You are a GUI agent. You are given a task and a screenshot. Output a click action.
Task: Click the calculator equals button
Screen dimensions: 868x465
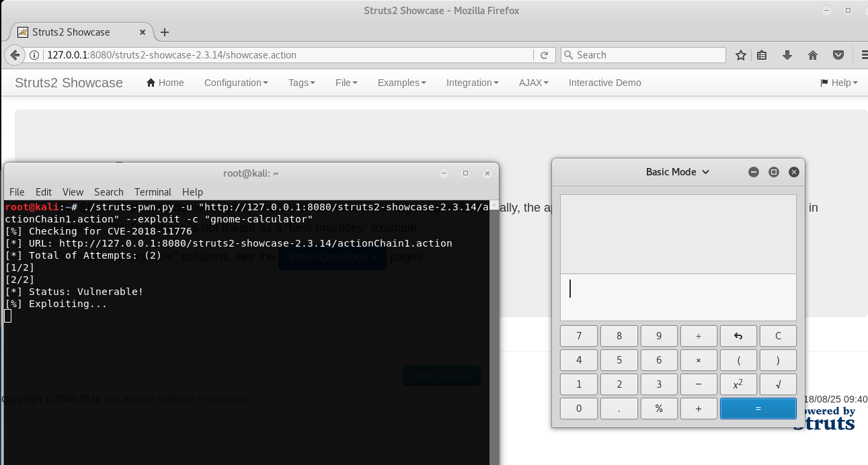758,409
